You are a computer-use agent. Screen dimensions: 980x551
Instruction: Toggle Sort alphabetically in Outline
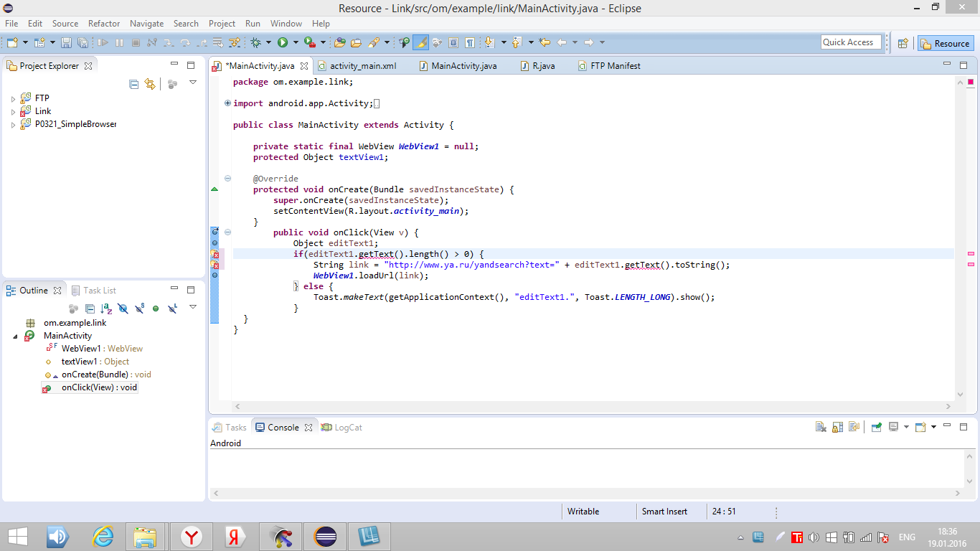[x=106, y=309]
